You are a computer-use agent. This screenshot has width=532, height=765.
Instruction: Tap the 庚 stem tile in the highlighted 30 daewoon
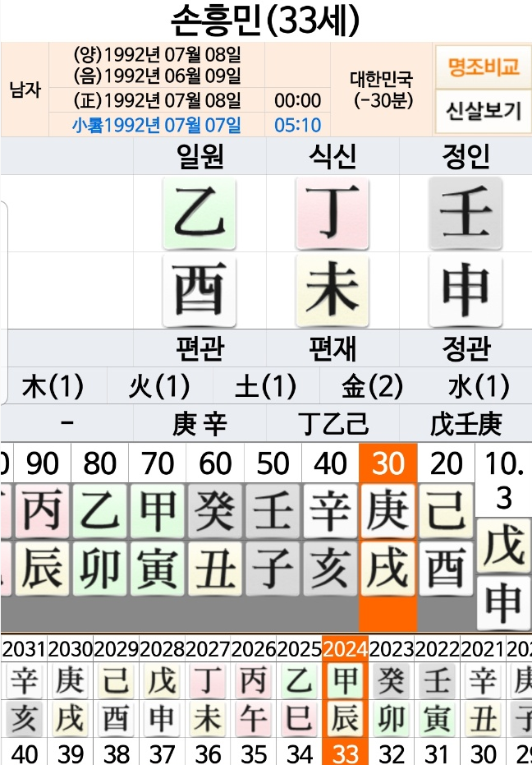point(388,511)
